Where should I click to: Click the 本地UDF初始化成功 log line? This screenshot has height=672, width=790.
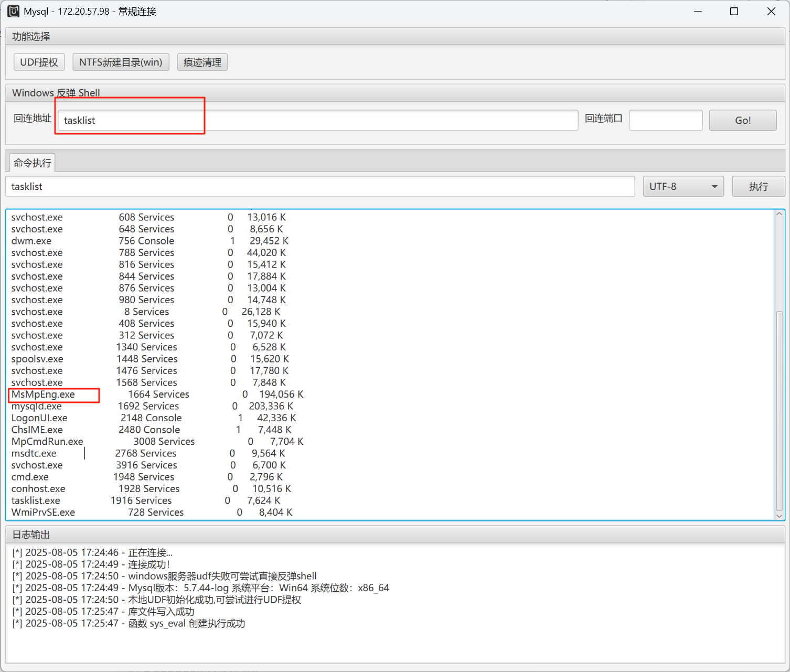(x=157, y=600)
